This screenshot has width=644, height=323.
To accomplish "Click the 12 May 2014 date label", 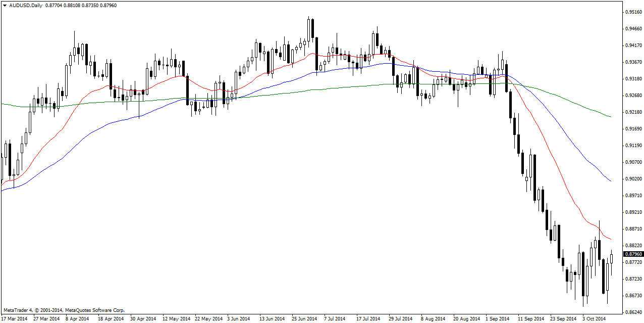I will (x=176, y=319).
